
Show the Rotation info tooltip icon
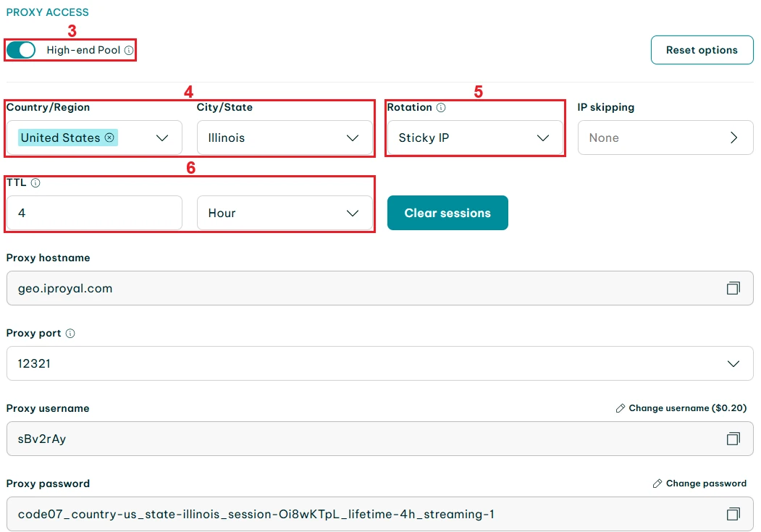point(441,108)
